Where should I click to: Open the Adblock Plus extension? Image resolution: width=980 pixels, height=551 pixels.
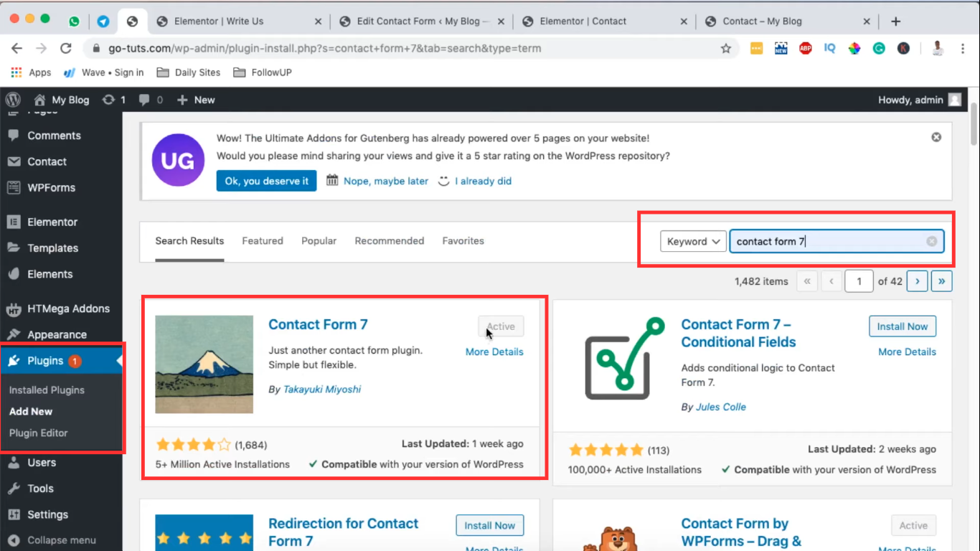click(x=805, y=49)
